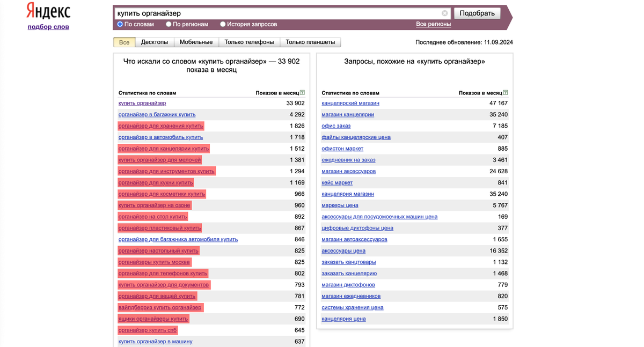Follow the подбор слов link

click(x=48, y=27)
